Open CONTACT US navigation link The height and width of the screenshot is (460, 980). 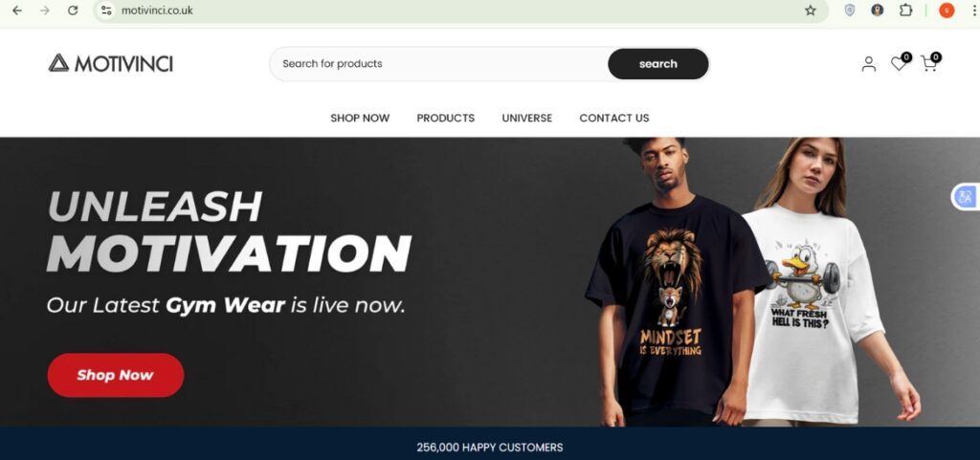tap(614, 118)
